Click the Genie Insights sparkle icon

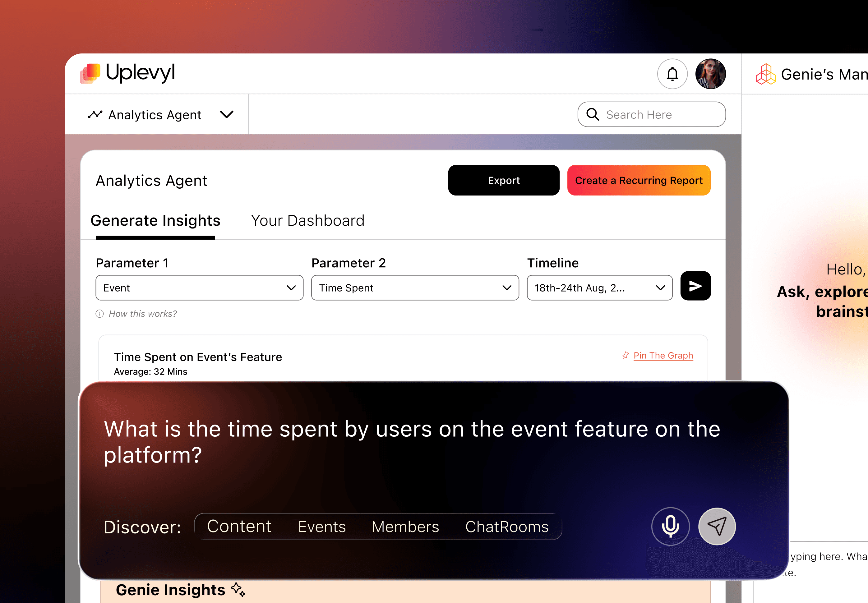238,589
